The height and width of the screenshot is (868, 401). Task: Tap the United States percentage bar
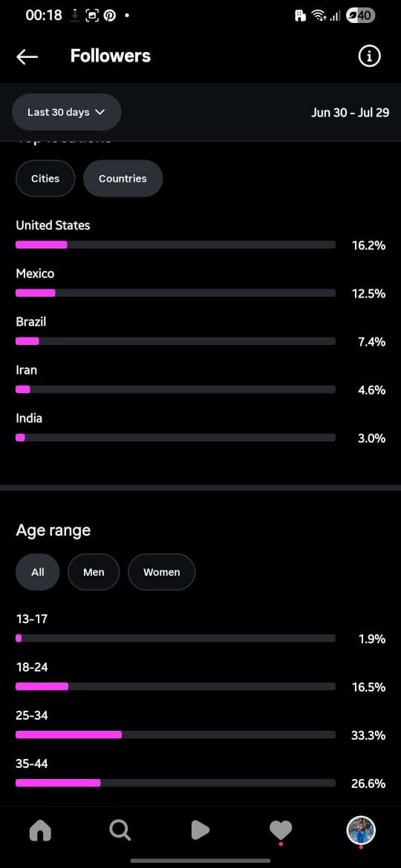tap(175, 245)
